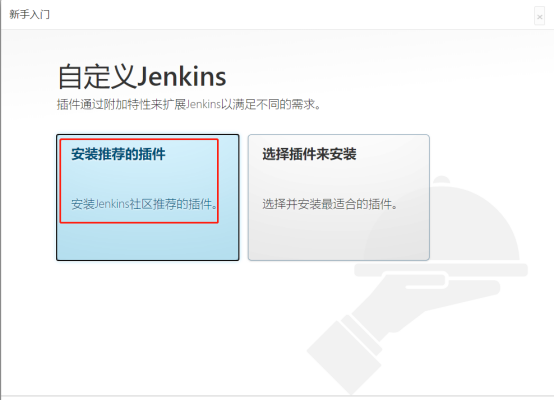Click the butler's sleeve cuff watermark
The height and width of the screenshot is (401, 554).
point(362,336)
